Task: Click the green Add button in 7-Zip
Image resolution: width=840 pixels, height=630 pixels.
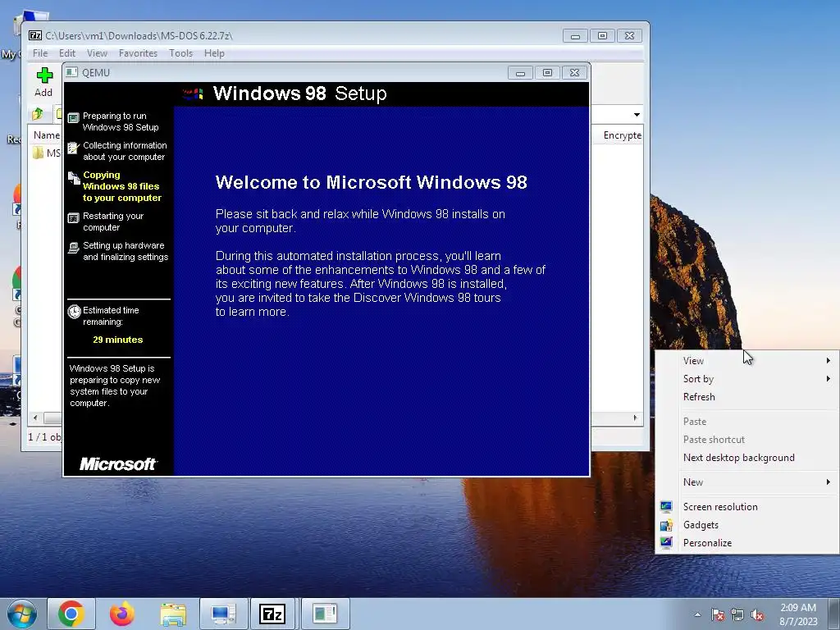Action: [x=44, y=81]
